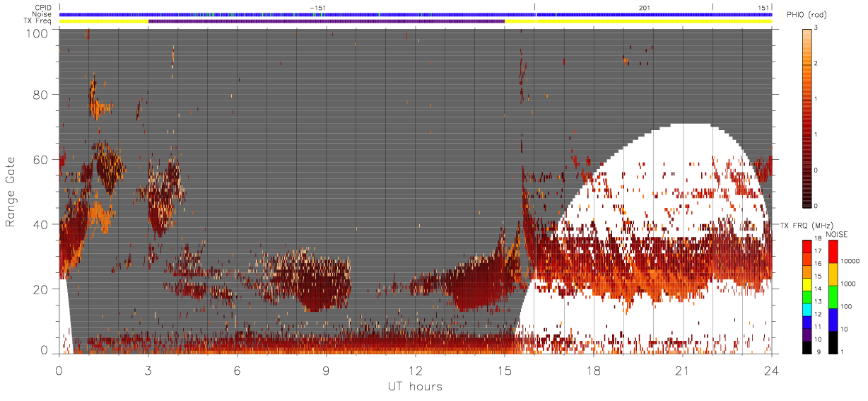The width and height of the screenshot is (868, 401).
Task: Click the CPID value 151 at far right
Action: [763, 8]
